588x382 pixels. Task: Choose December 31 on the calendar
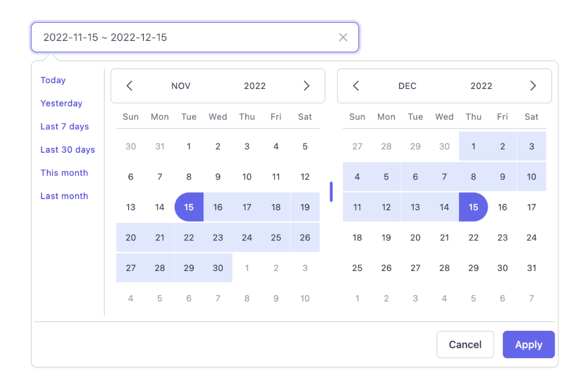(531, 268)
